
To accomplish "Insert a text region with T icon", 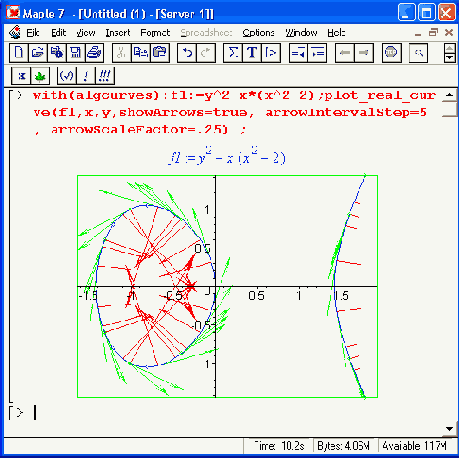I will (x=252, y=53).
